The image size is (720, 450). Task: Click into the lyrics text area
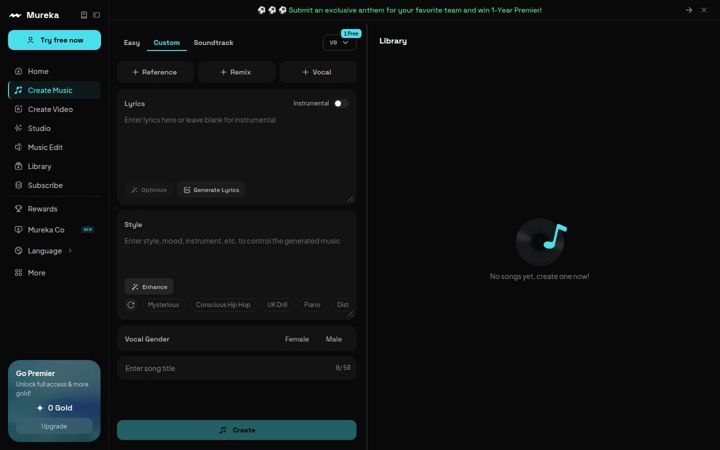pos(236,147)
